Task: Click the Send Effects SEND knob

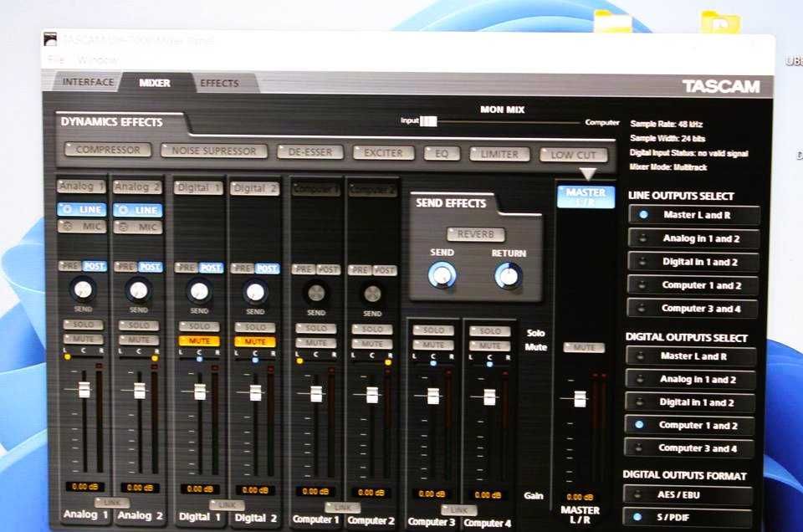Action: point(442,275)
